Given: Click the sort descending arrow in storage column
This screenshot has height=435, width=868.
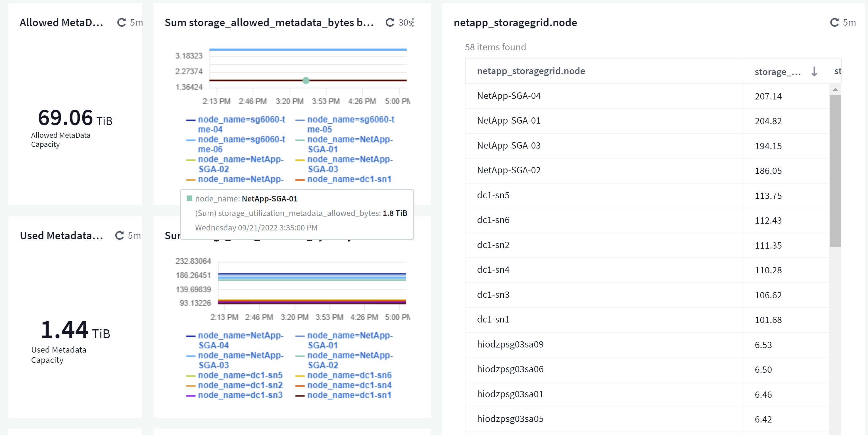Looking at the screenshot, I should (814, 71).
